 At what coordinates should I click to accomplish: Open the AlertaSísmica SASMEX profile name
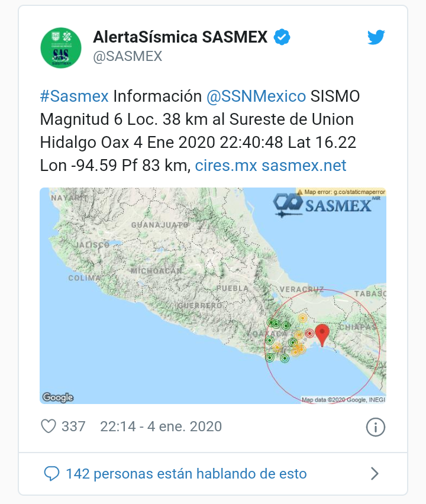[180, 37]
